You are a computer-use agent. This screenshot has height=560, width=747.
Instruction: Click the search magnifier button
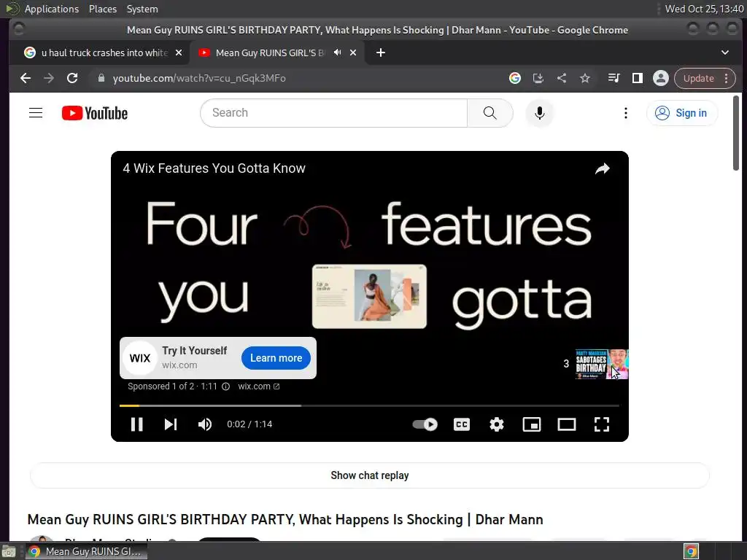point(489,113)
